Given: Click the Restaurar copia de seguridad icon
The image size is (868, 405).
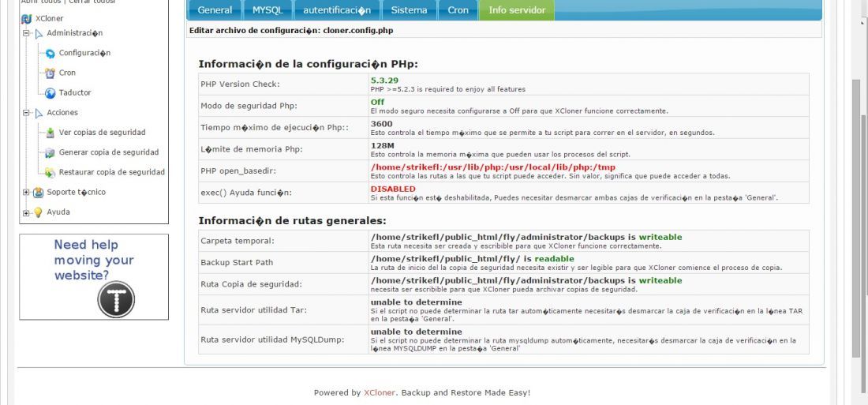Looking at the screenshot, I should 51,173.
